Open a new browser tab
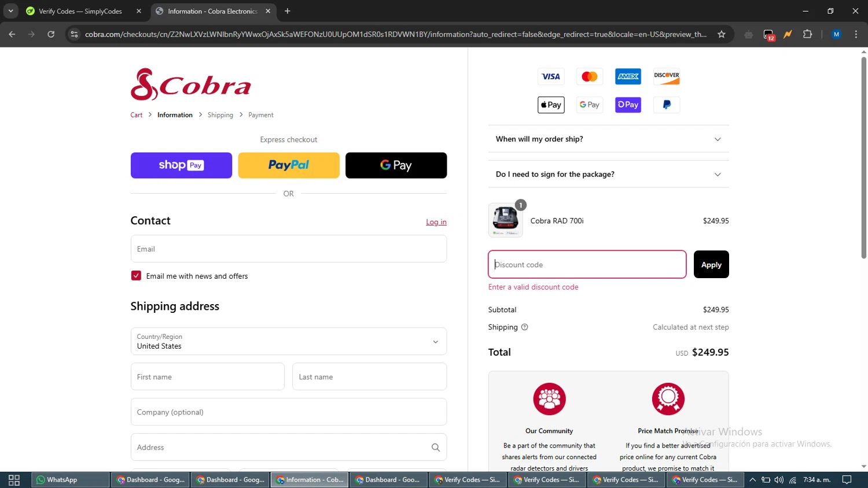 (288, 11)
